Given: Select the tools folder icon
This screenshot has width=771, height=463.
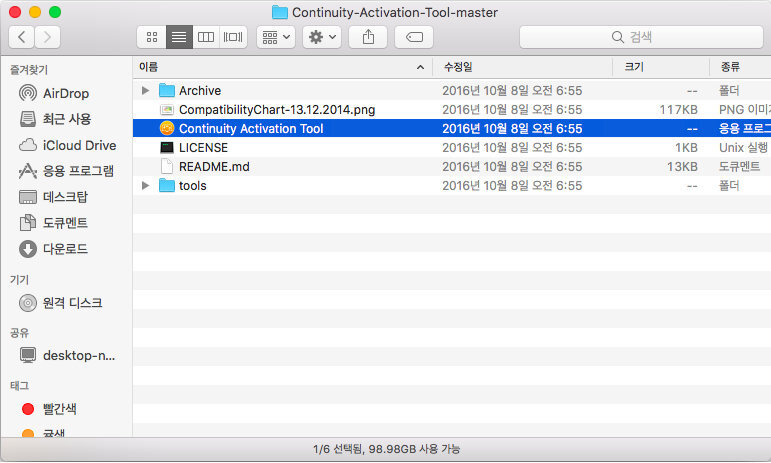Looking at the screenshot, I should pos(167,185).
